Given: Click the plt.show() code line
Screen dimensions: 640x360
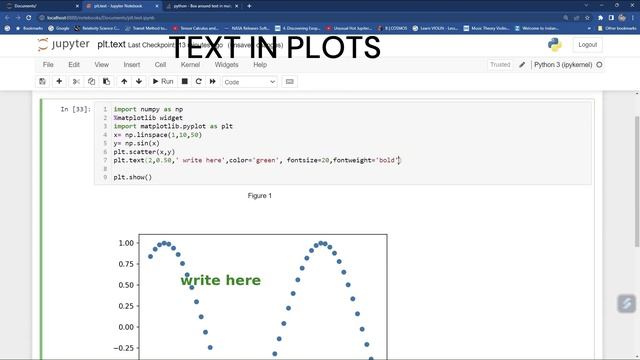Looking at the screenshot, I should 133,177.
